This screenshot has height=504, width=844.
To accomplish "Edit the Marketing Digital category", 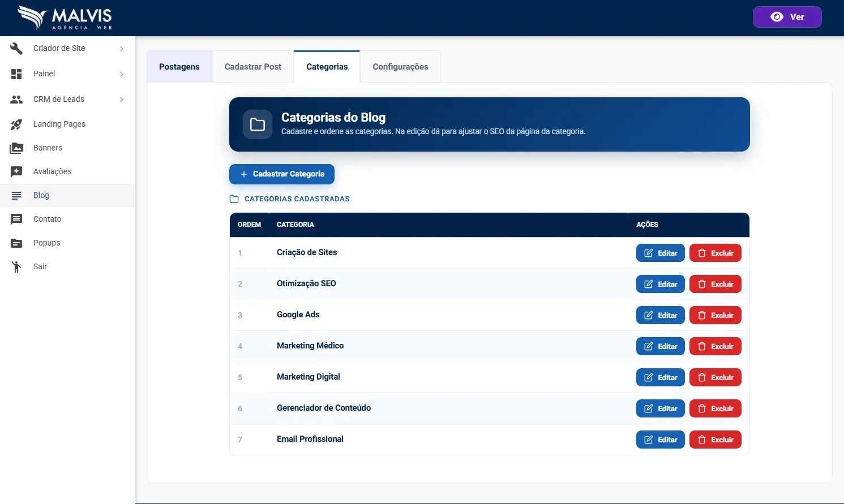I will tap(661, 377).
